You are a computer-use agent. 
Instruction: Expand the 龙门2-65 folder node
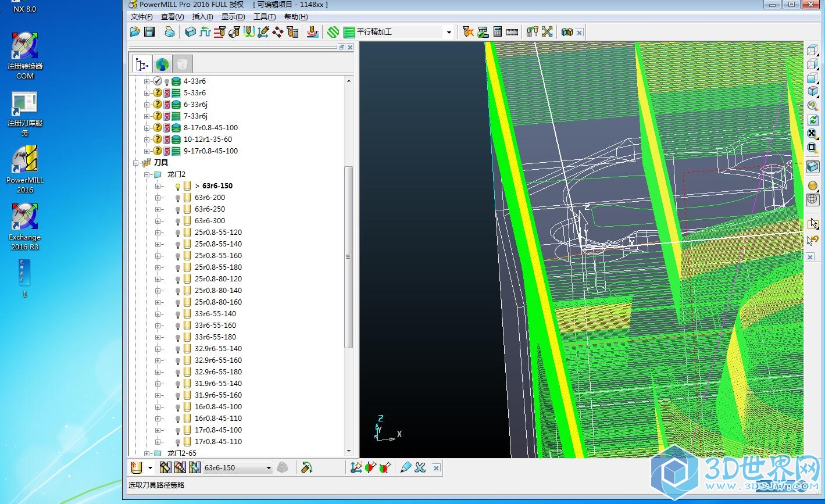point(147,453)
